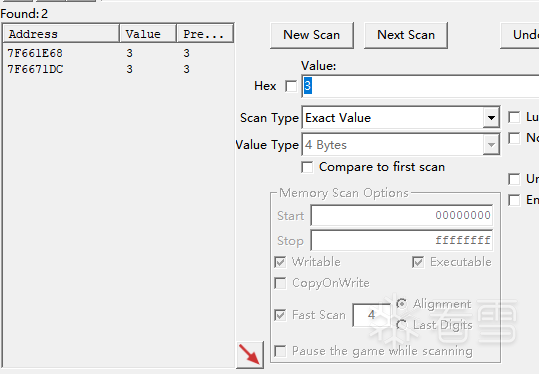The image size is (539, 374).
Task: Toggle the Writable checkbox
Action: coord(280,262)
